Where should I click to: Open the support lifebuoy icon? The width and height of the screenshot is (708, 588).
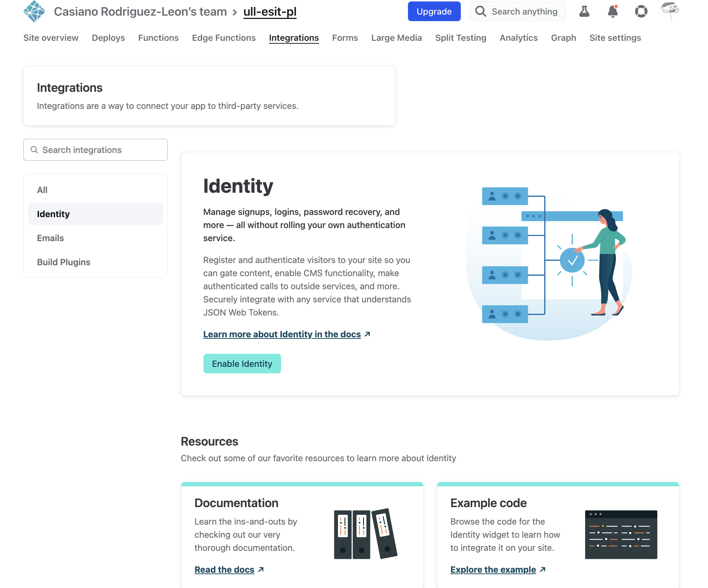(x=641, y=11)
